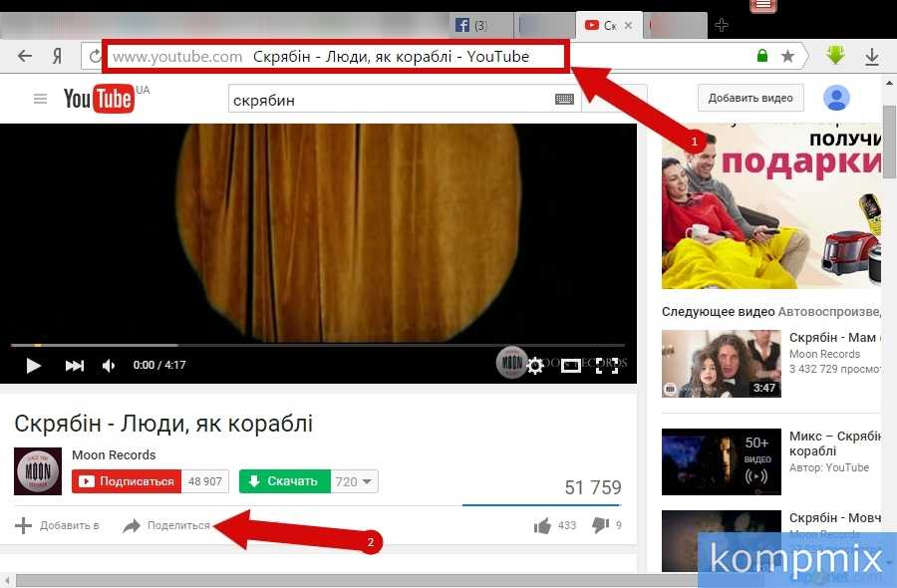This screenshot has height=588, width=897.
Task: Click the Добавить видео button
Action: [x=750, y=98]
